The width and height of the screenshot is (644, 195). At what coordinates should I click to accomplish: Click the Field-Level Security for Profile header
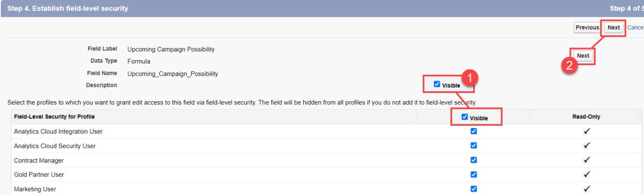(x=54, y=117)
